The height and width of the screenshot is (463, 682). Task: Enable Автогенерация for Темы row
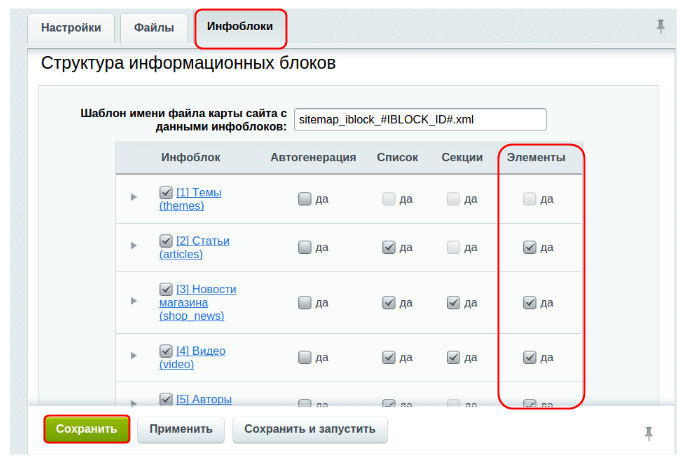coord(304,199)
